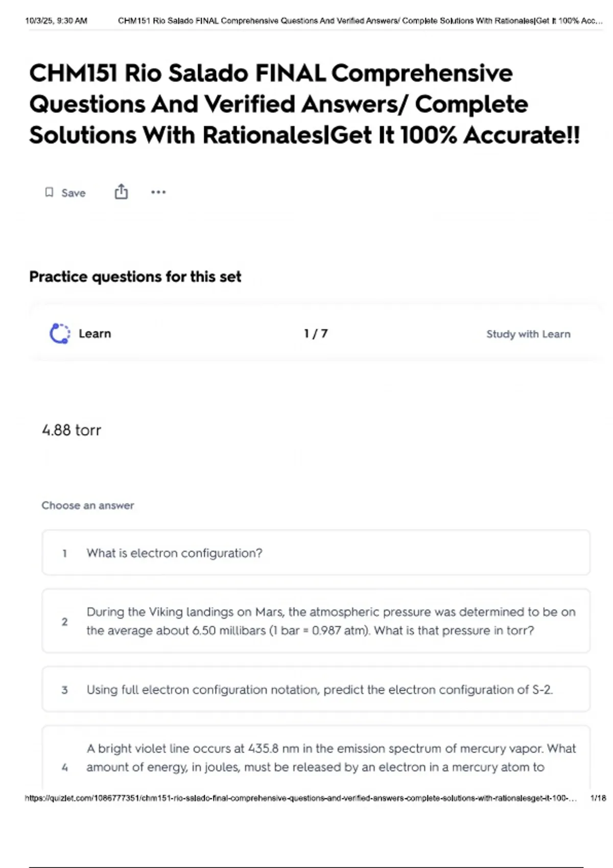Click the Practice questions for this set heading
The height and width of the screenshot is (868, 613).
point(135,277)
